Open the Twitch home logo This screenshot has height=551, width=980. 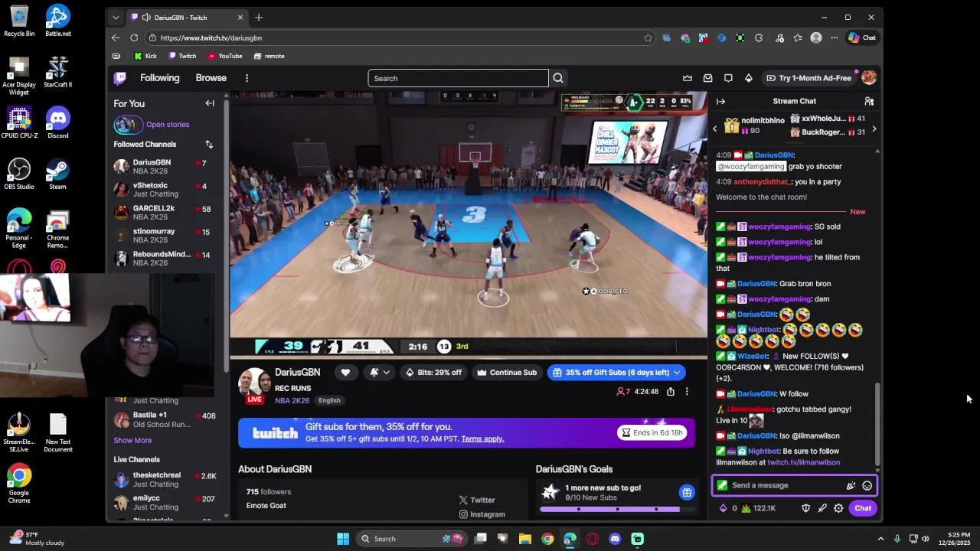coord(120,78)
